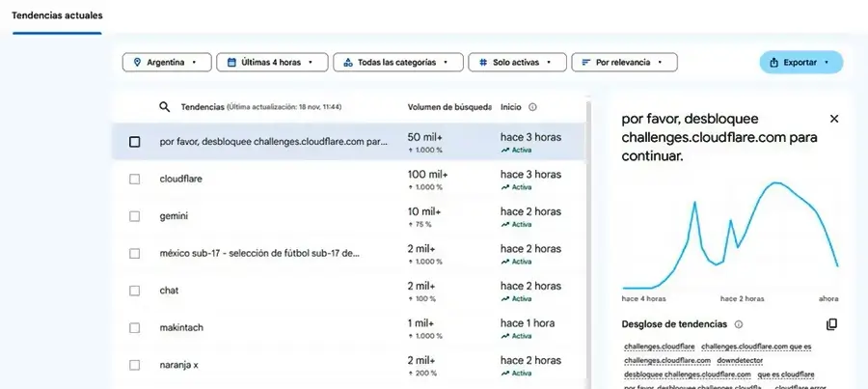
Task: Check the box for the chat row
Action: [134, 291]
